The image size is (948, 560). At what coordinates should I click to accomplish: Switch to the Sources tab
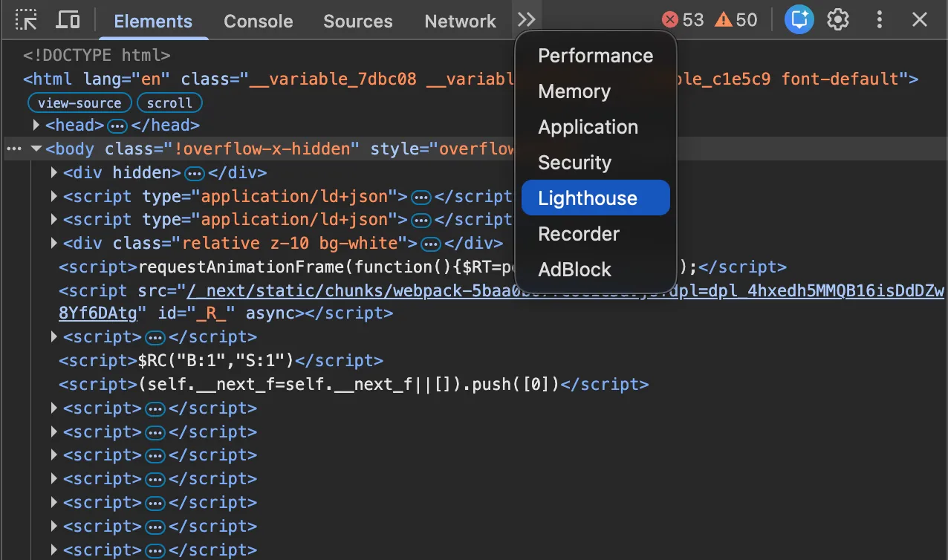(x=358, y=22)
